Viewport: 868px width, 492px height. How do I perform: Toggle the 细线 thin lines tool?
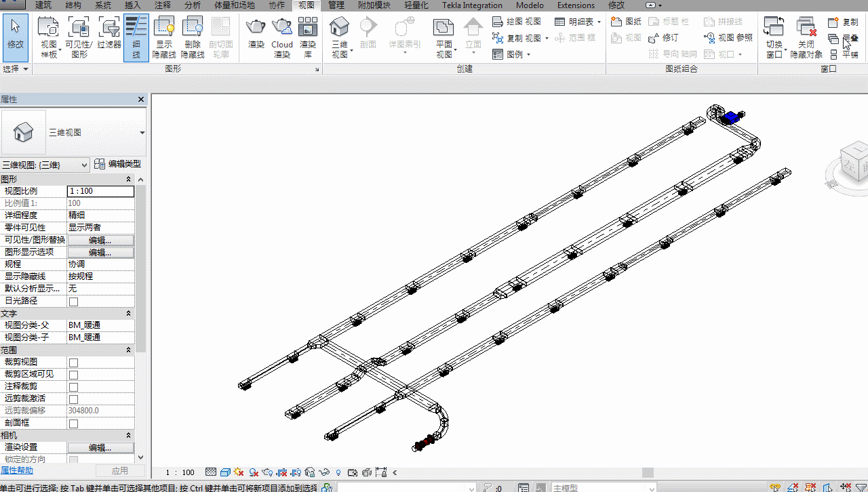(x=136, y=37)
